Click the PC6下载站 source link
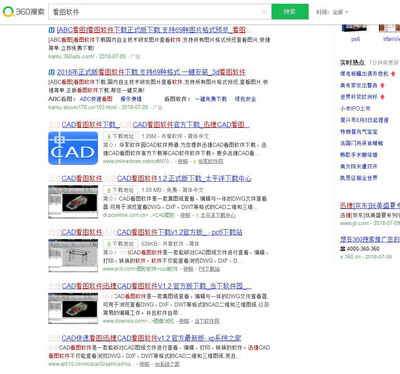This screenshot has height=374, width=400. pos(209,269)
